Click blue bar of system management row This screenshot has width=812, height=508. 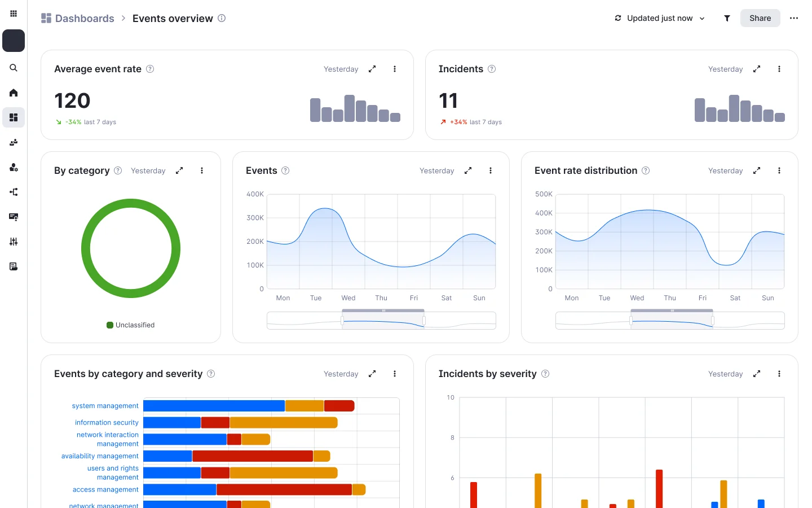click(x=214, y=406)
